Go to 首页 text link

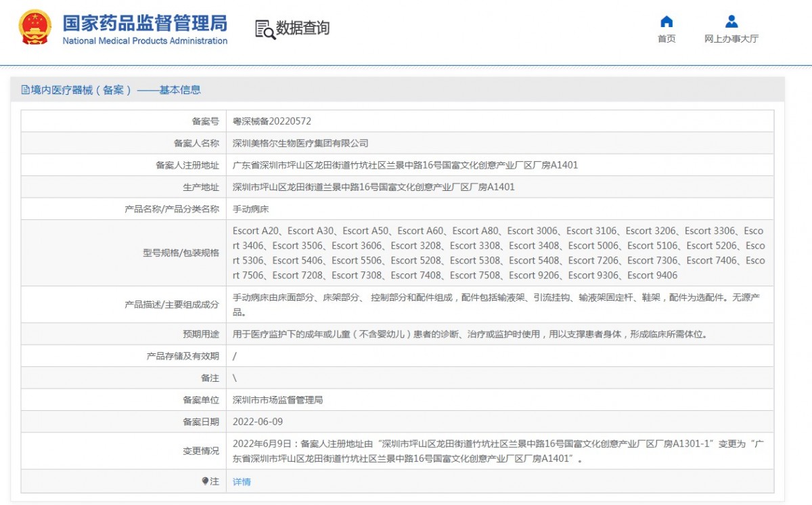pos(667,39)
